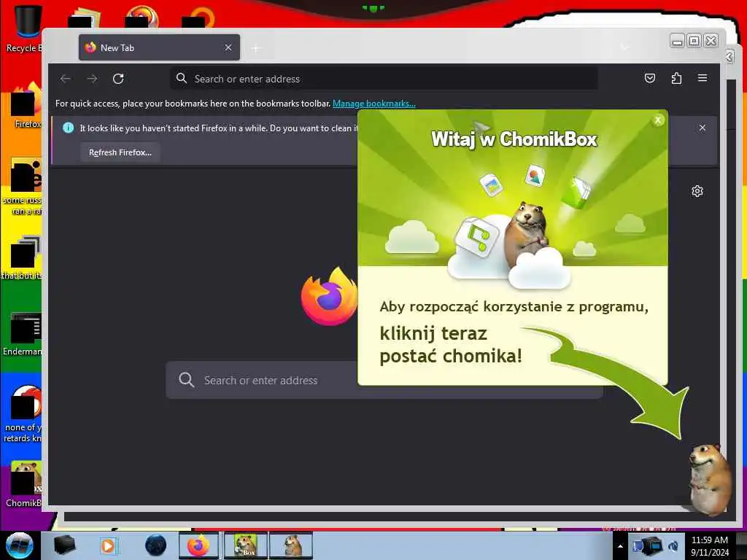Expand the list all tabs chevron
Viewport: 747px width, 560px height.
[x=624, y=47]
